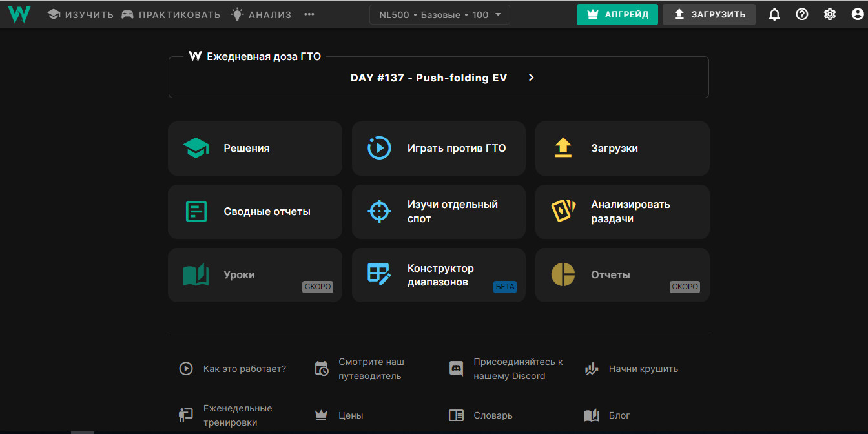Open the Сводные отчеты card
The width and height of the screenshot is (868, 434).
[x=254, y=211]
